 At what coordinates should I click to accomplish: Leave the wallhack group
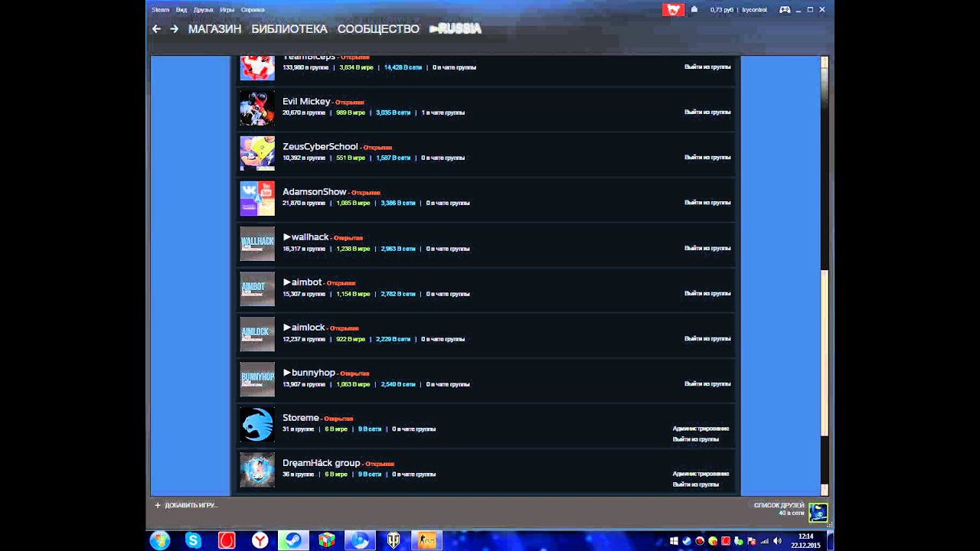tap(707, 248)
